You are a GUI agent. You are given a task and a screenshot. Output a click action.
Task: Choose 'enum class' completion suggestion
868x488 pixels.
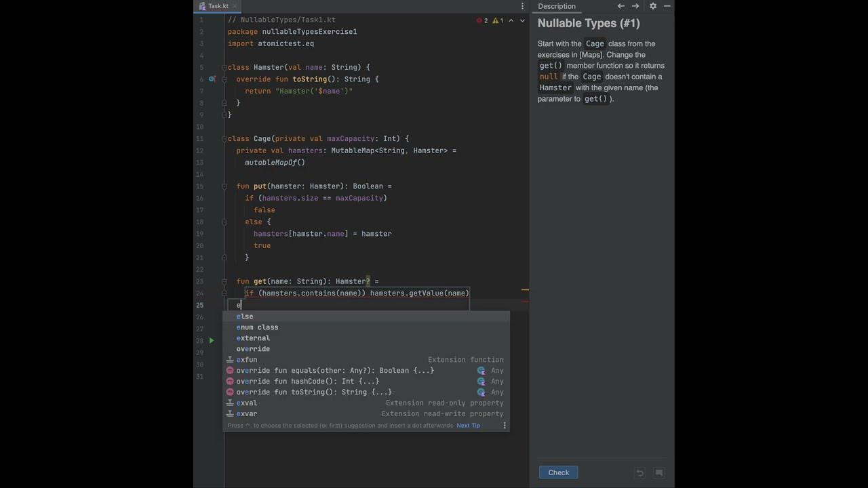366,327
